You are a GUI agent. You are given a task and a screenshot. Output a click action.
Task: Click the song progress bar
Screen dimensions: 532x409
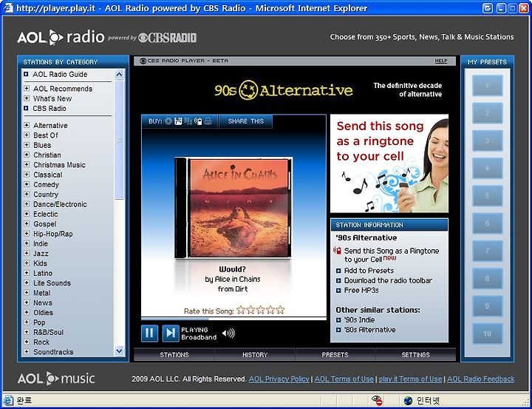[233, 319]
